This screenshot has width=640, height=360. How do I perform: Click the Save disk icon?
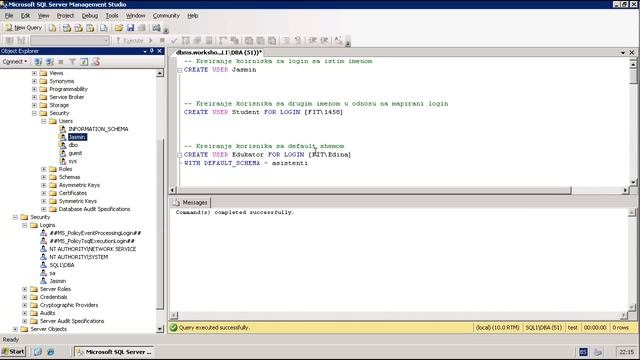(x=130, y=28)
